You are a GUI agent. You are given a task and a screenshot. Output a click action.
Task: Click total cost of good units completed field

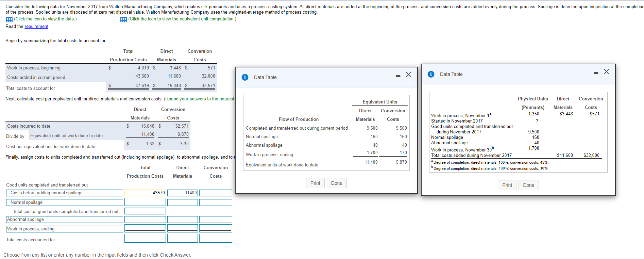click(x=145, y=211)
